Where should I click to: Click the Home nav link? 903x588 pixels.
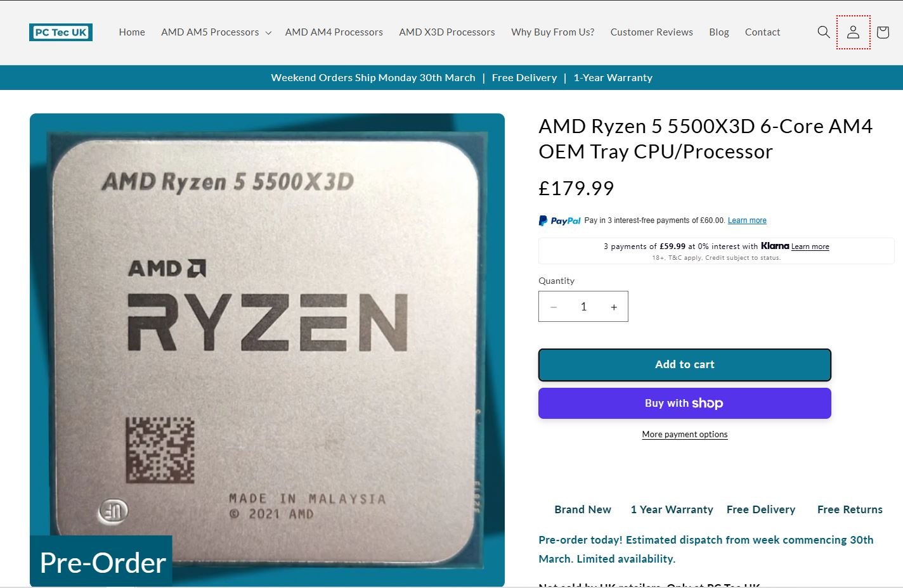(x=132, y=32)
